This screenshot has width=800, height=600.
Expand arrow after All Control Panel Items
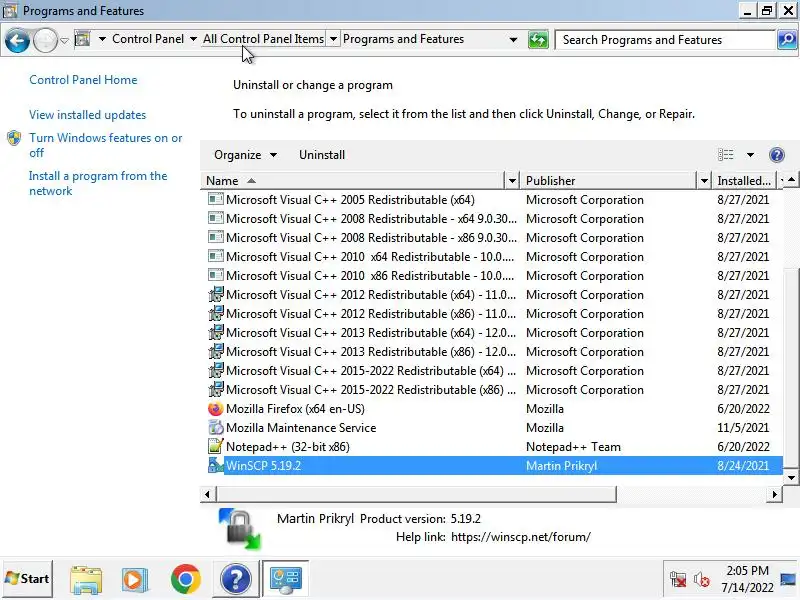coord(333,39)
